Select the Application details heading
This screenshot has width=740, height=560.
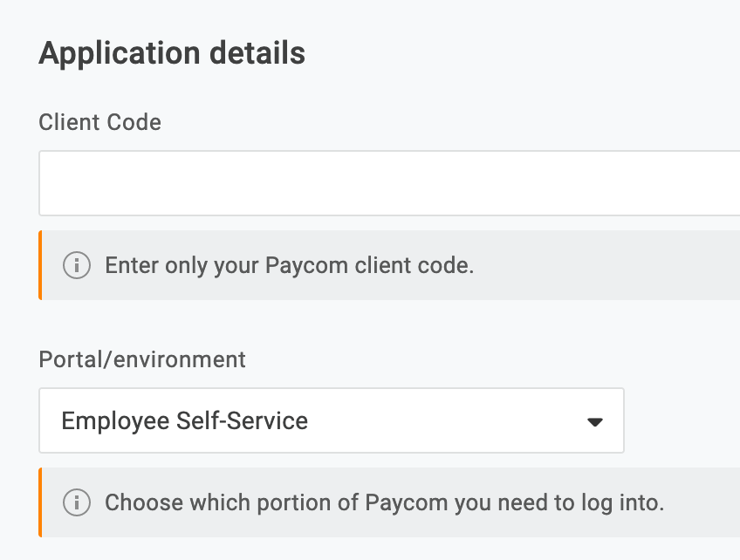(172, 53)
